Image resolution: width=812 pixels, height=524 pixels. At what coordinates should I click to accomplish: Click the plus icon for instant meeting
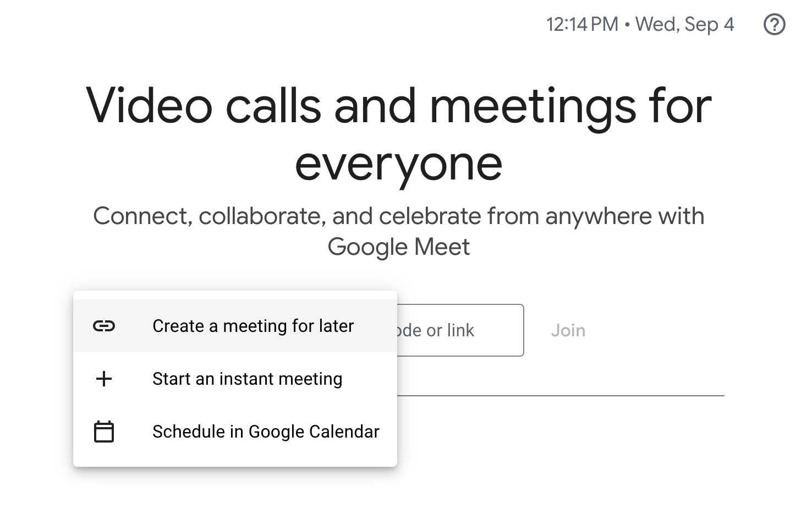(104, 379)
